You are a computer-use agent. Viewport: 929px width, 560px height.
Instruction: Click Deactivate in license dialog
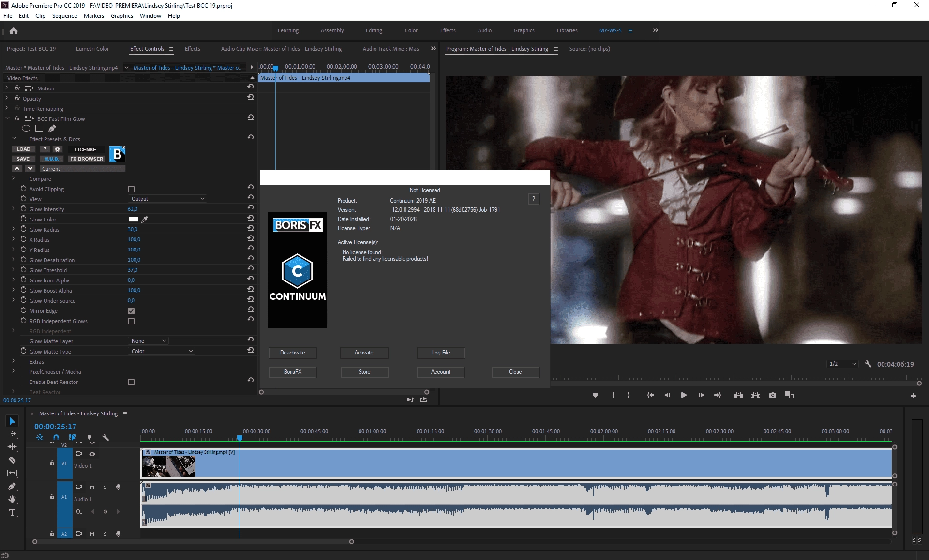point(292,353)
